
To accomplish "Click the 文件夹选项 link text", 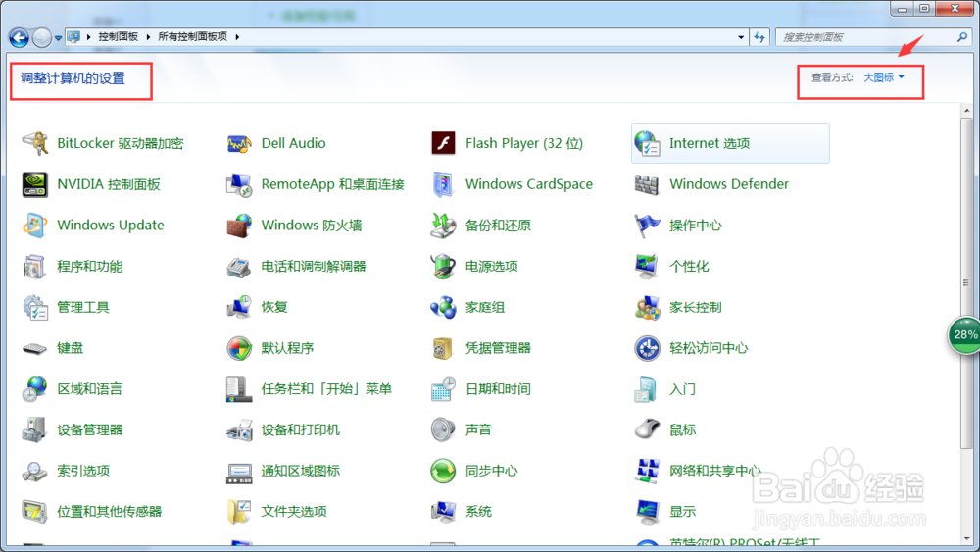I will [294, 512].
